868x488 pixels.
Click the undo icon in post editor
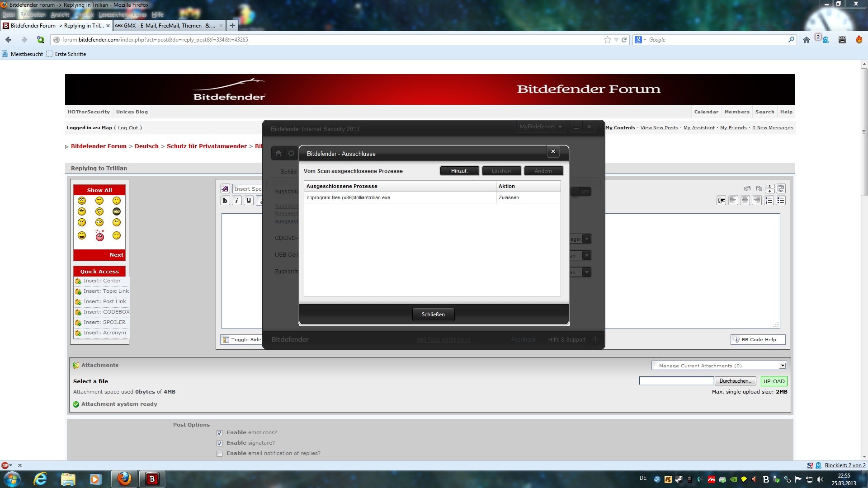(747, 188)
